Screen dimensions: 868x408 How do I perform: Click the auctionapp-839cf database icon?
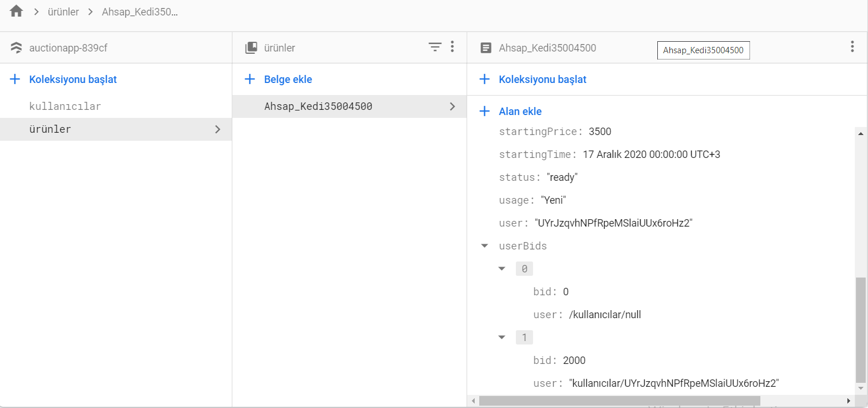[16, 48]
